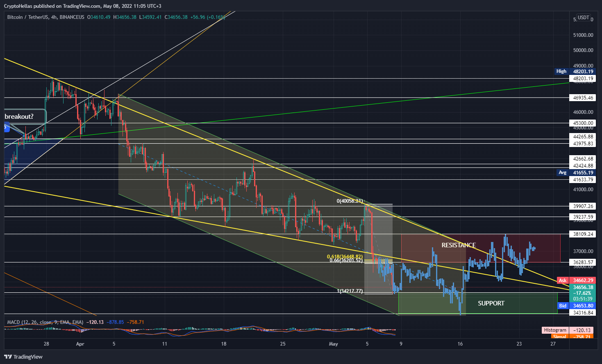Click the Bitcoin / TetherUS symbol title
The width and height of the screenshot is (602, 364).
pos(27,17)
